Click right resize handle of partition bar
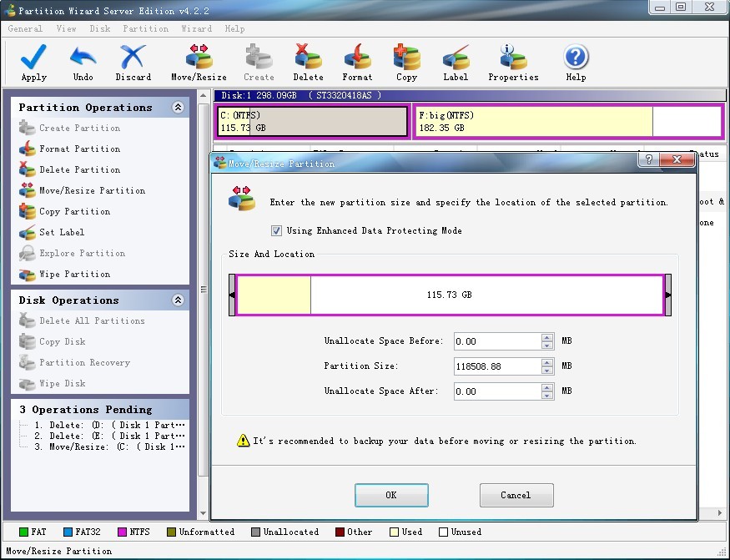 pyautogui.click(x=668, y=295)
